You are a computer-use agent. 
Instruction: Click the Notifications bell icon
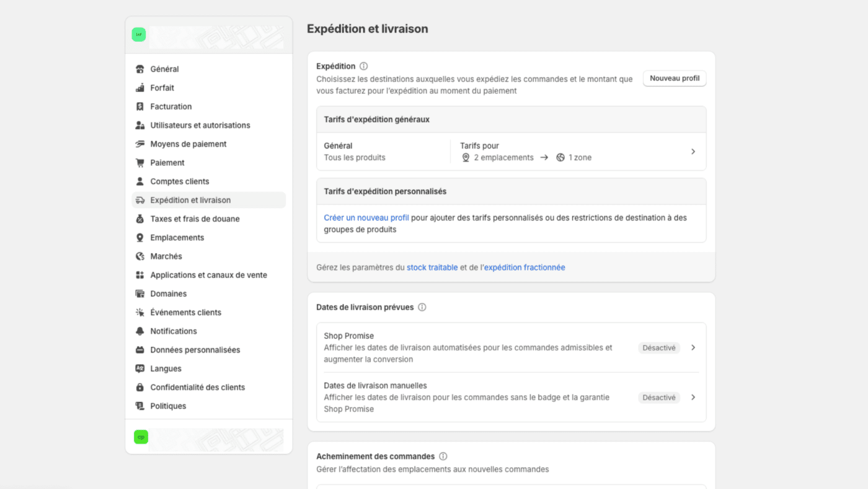coord(139,331)
